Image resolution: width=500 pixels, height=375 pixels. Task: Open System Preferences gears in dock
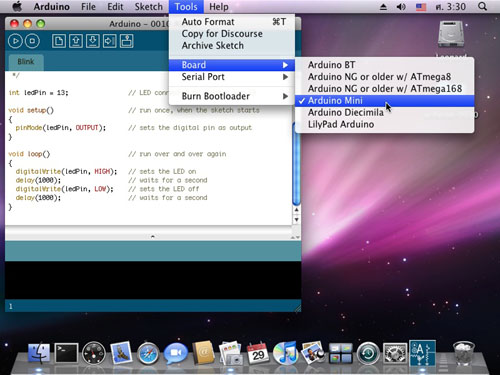point(395,353)
